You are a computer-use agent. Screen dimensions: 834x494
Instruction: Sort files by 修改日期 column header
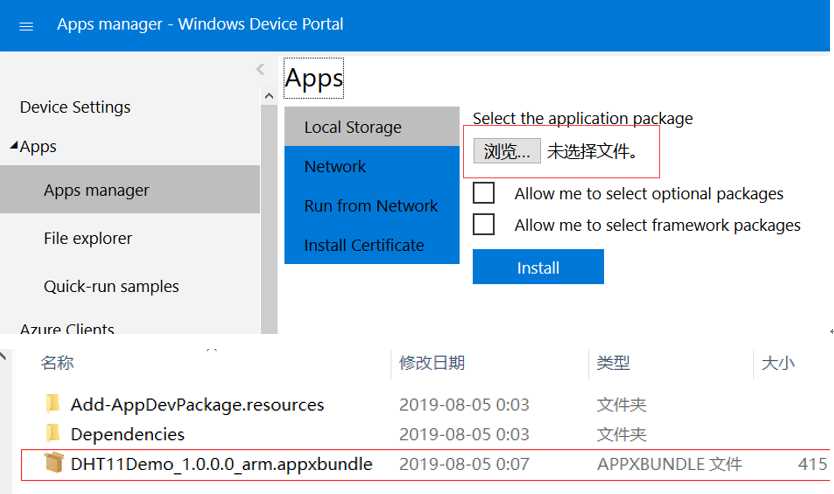coord(432,363)
